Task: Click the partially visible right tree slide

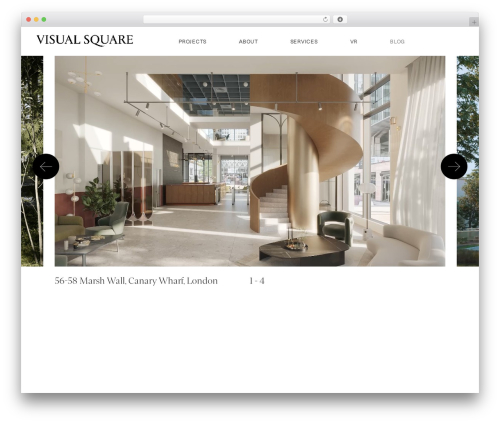Action: pos(468,161)
